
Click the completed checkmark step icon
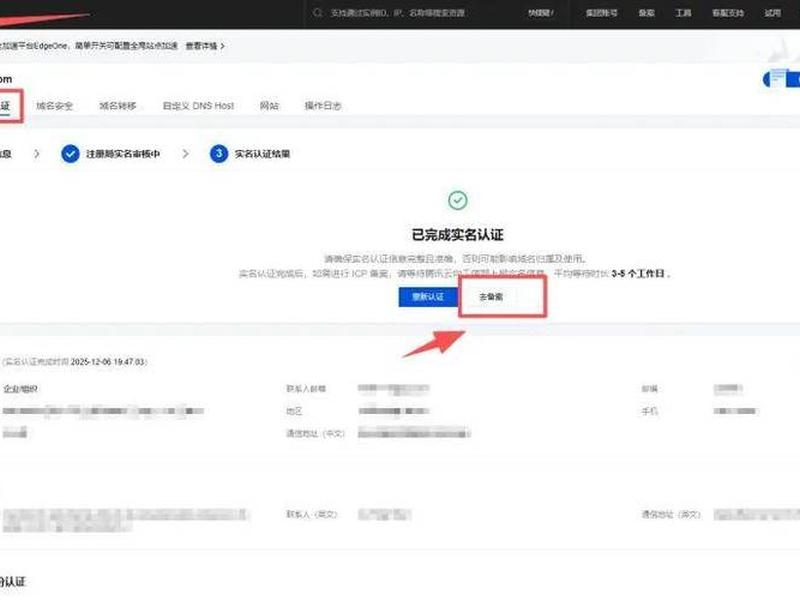(x=70, y=154)
